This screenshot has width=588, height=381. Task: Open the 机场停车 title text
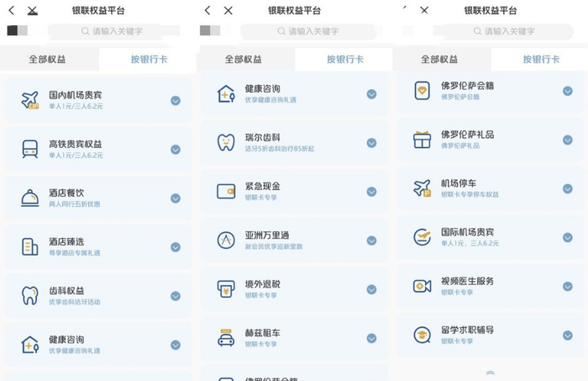click(x=459, y=183)
